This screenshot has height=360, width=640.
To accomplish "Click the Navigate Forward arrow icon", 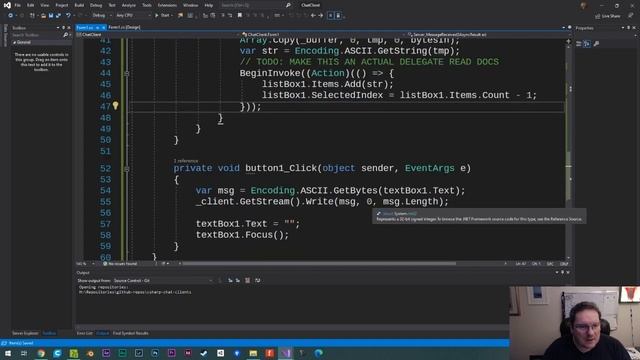I will pos(320,16).
